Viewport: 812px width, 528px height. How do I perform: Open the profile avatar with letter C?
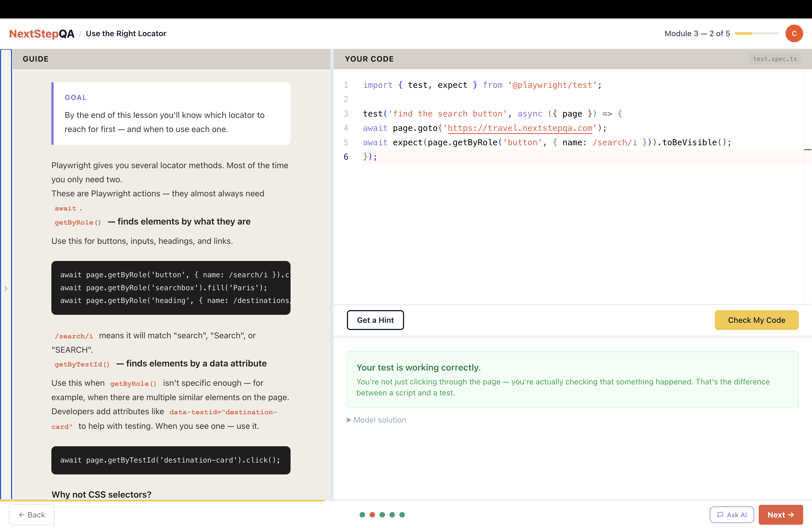point(794,33)
